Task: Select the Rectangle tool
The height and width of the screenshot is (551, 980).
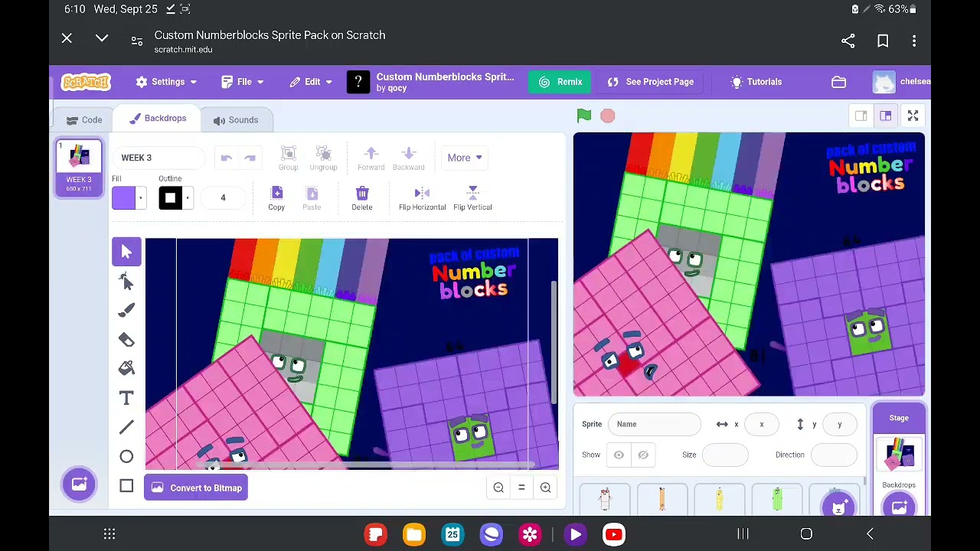Action: pos(126,486)
